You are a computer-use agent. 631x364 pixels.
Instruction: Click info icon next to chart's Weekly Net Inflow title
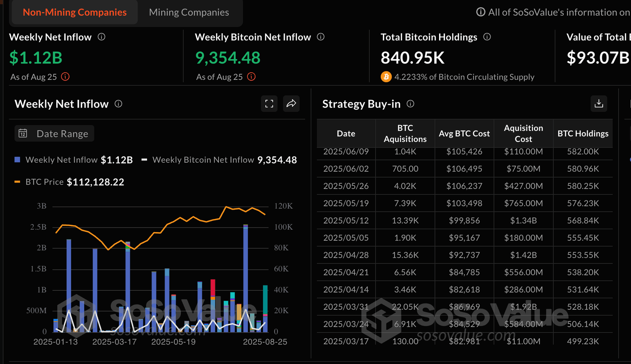point(118,104)
